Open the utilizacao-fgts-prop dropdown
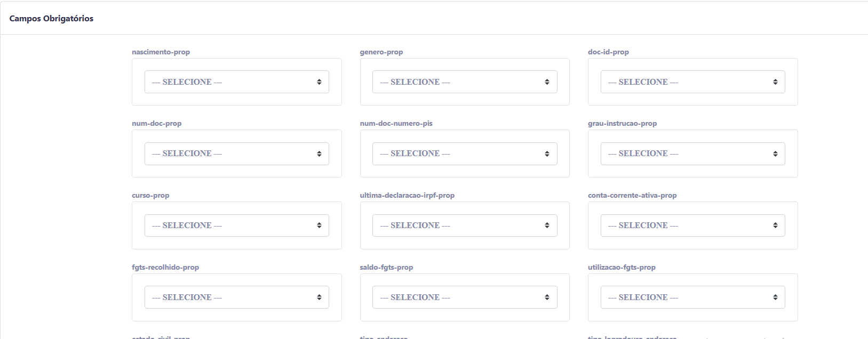 (x=692, y=297)
